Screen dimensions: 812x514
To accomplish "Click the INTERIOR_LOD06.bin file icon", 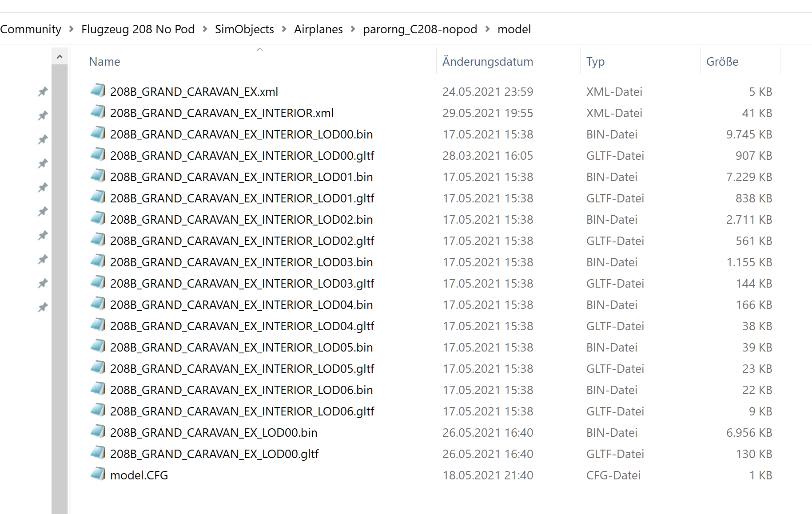I will coord(98,389).
